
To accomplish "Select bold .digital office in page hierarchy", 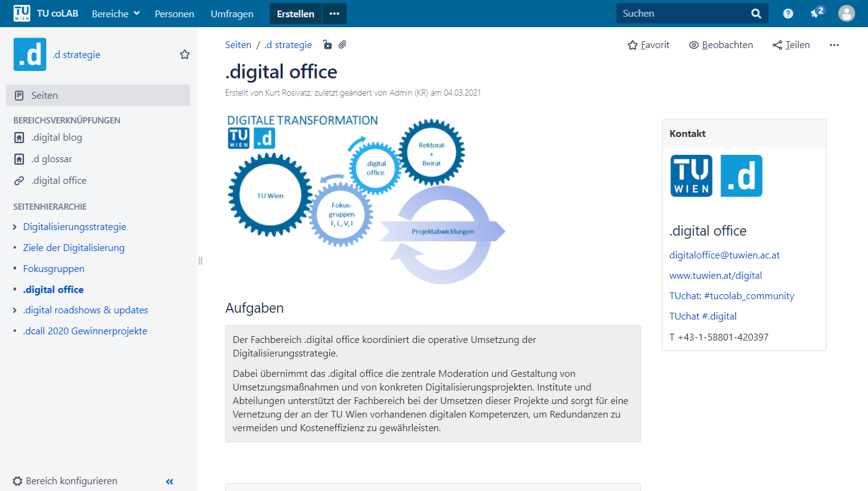I will tap(54, 289).
